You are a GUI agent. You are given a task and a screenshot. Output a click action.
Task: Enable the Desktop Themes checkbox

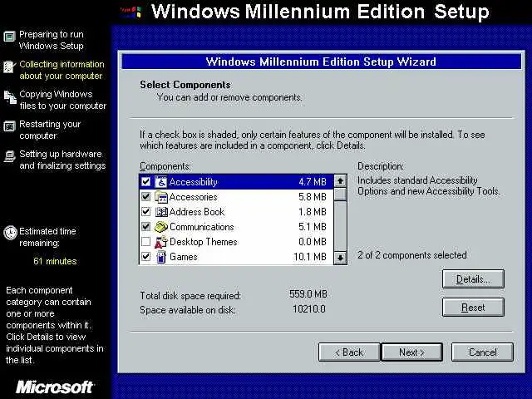(x=146, y=242)
